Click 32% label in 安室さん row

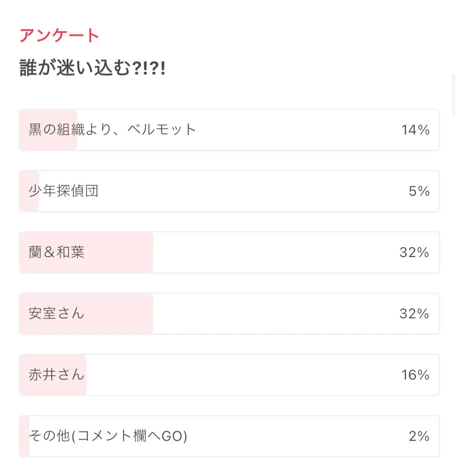point(414,314)
